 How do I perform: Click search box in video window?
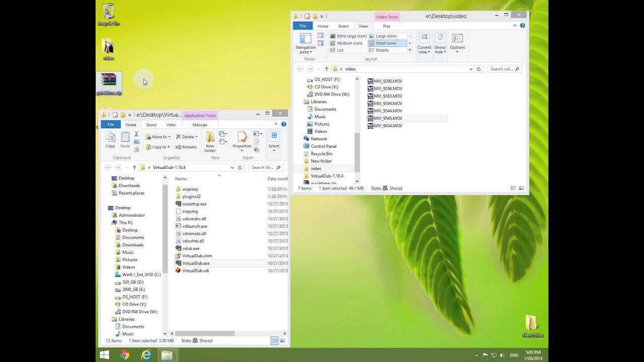505,69
